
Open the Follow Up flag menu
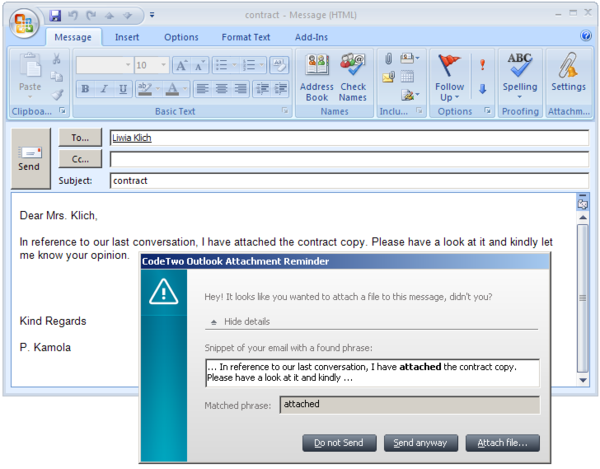pos(449,78)
